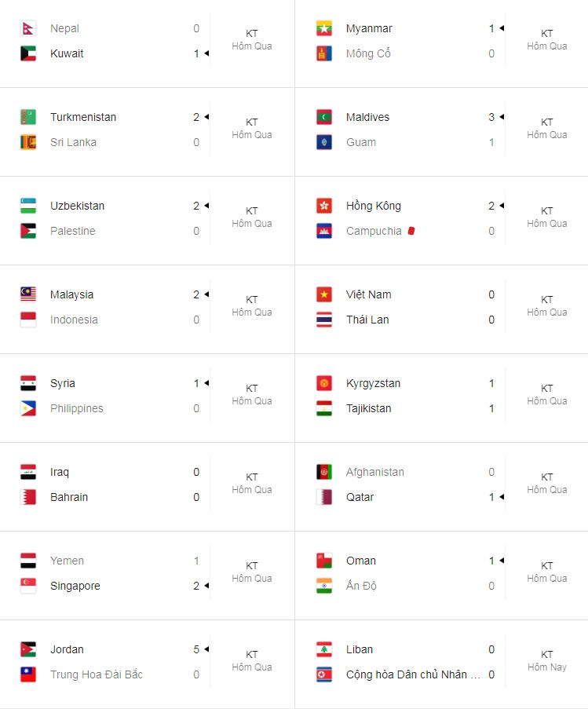The height and width of the screenshot is (709, 588).
Task: Open Liban match Hôm Nay status
Action: 547,660
